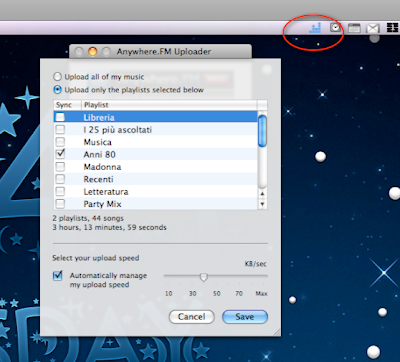Select the Letteratura playlist name
The image size is (400, 362).
tap(106, 192)
